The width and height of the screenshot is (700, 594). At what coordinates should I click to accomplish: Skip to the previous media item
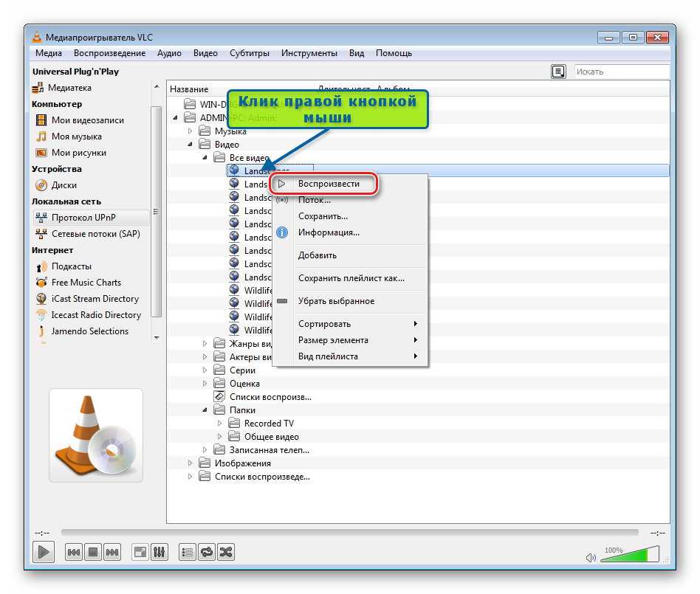click(74, 552)
